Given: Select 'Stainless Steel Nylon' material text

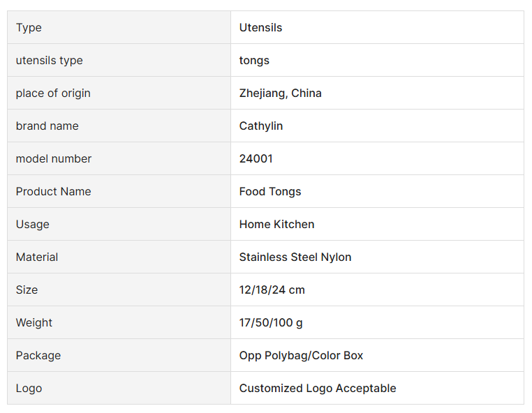Looking at the screenshot, I should coord(295,257).
